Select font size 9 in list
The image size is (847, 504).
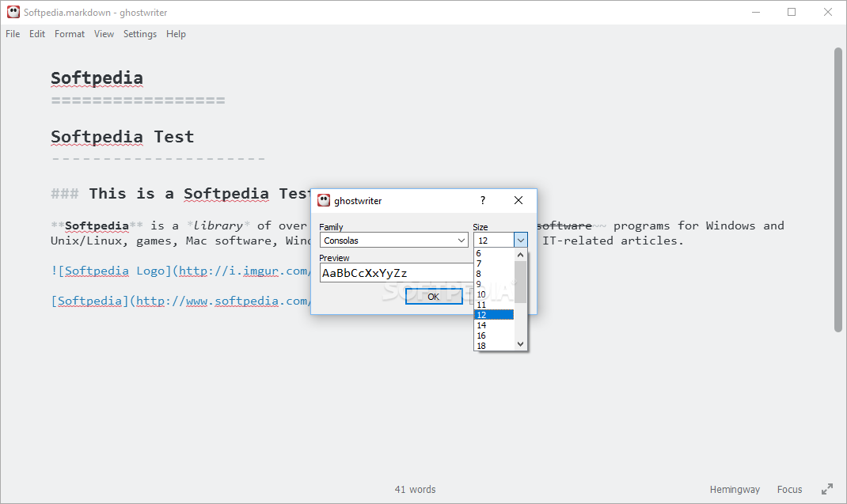(x=494, y=284)
